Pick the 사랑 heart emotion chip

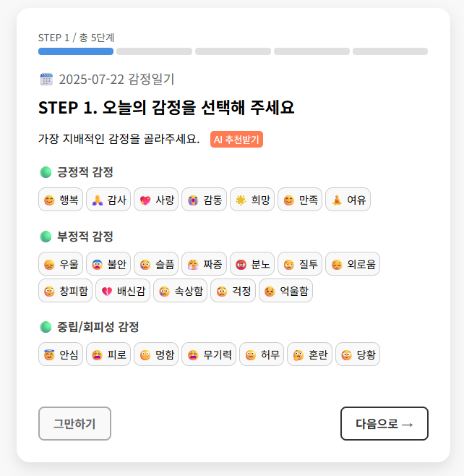tap(156, 200)
